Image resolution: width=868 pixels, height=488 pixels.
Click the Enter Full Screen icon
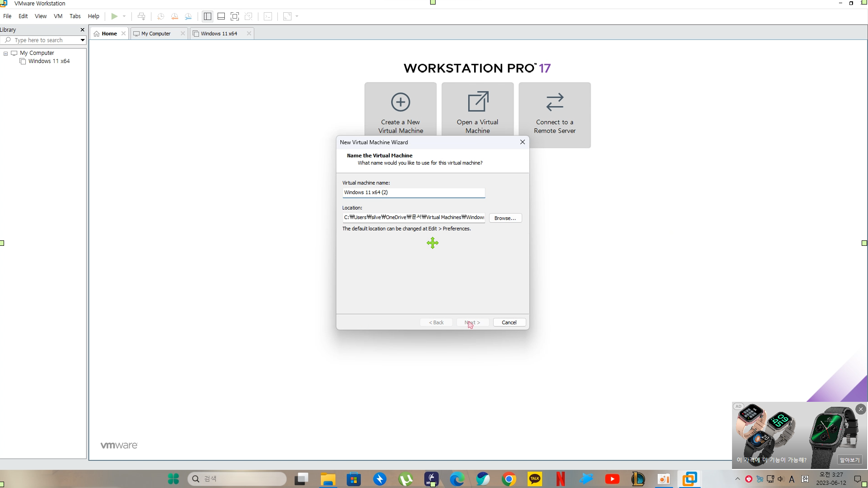235,16
